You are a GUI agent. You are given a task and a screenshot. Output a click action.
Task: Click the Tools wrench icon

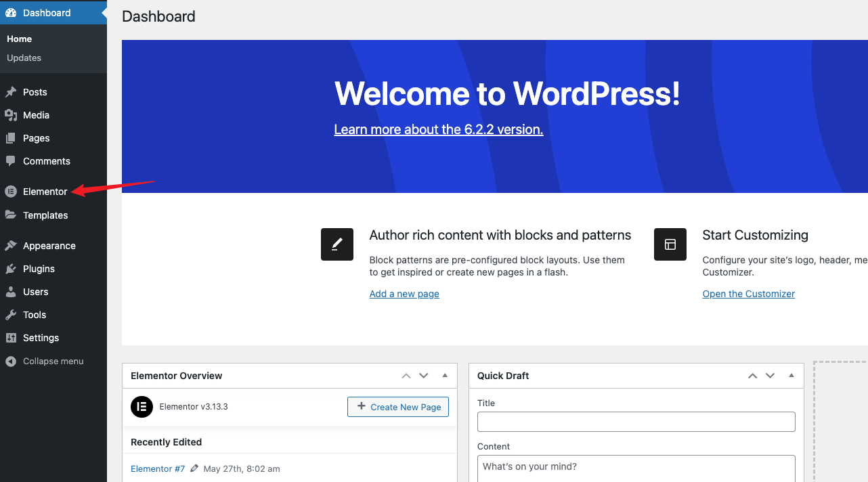[x=11, y=315]
